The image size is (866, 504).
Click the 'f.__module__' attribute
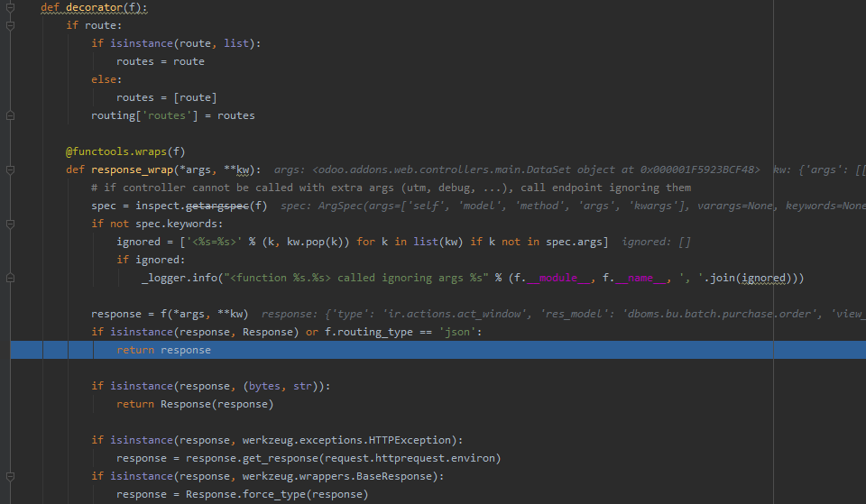pos(553,278)
